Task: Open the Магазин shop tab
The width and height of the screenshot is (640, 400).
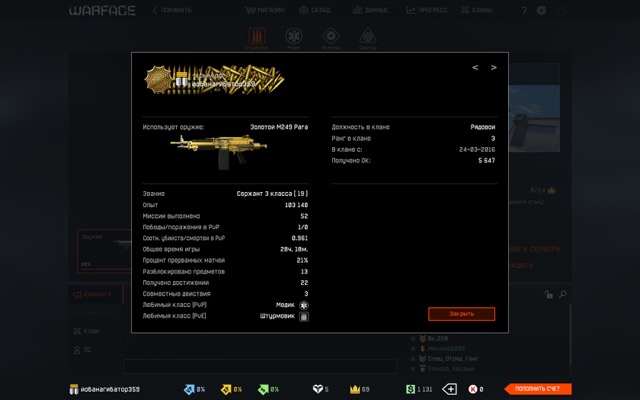Action: [x=265, y=11]
